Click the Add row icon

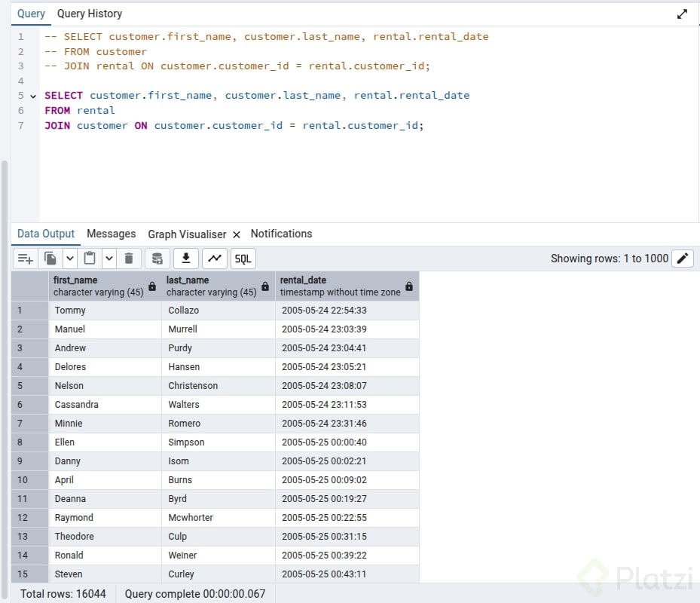(x=26, y=259)
